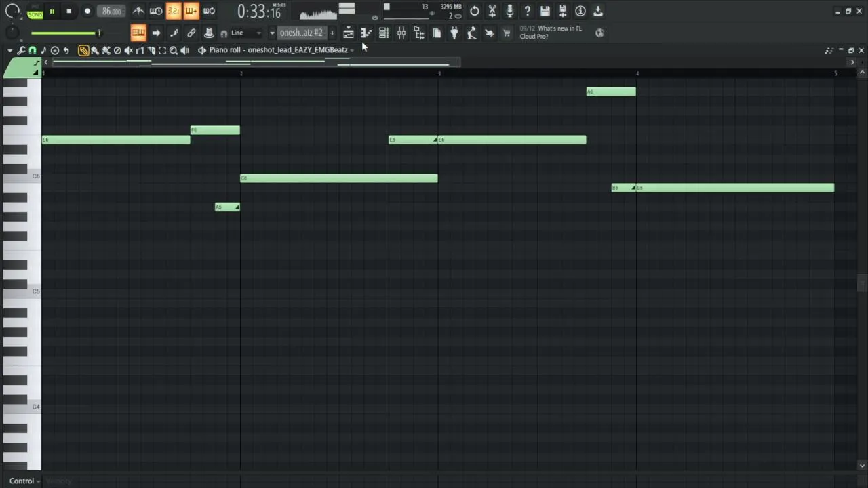The width and height of the screenshot is (868, 488).
Task: Open the Line snap dropdown
Action: pyautogui.click(x=246, y=33)
